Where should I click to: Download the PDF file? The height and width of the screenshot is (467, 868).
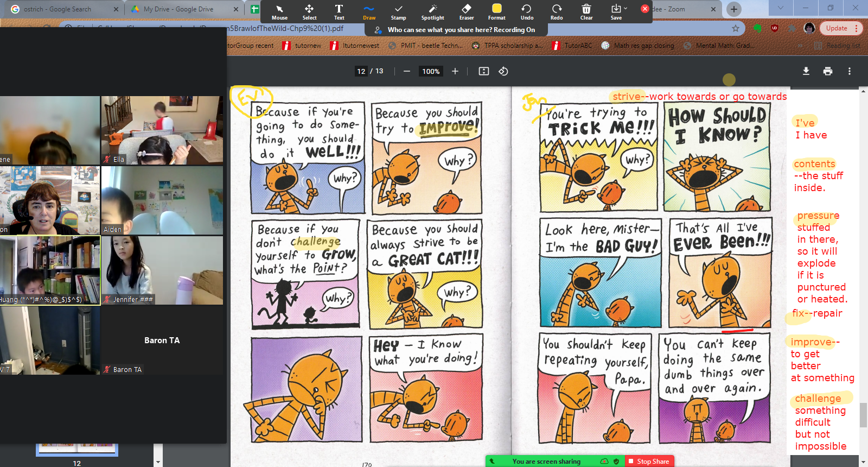(x=806, y=71)
